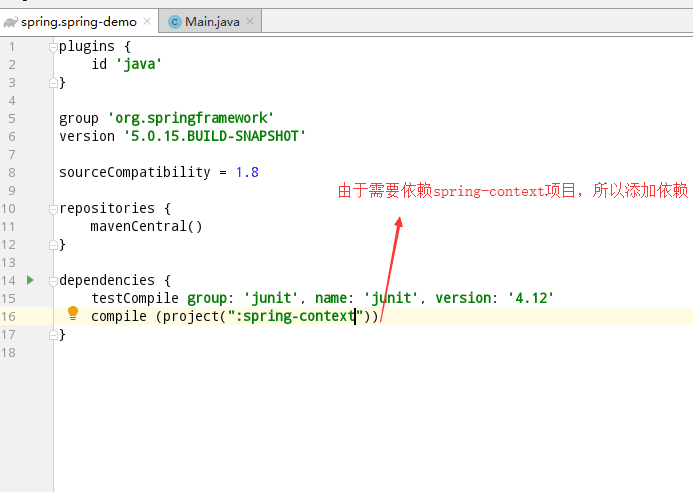
Task: Click the compile keyword on line 16
Action: tap(118, 316)
